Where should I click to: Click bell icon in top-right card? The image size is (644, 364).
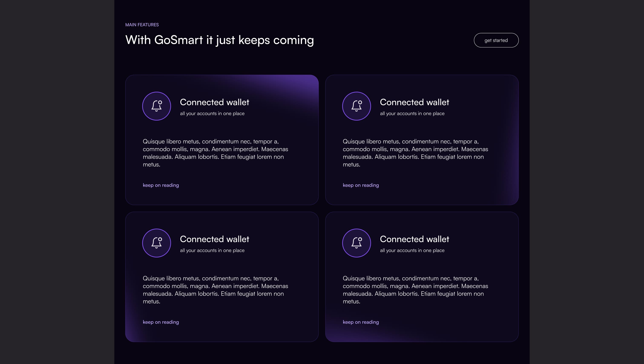pyautogui.click(x=356, y=106)
